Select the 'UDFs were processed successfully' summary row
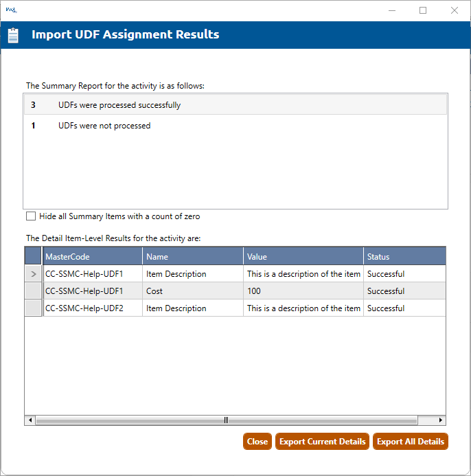The image size is (471, 476). (235, 106)
